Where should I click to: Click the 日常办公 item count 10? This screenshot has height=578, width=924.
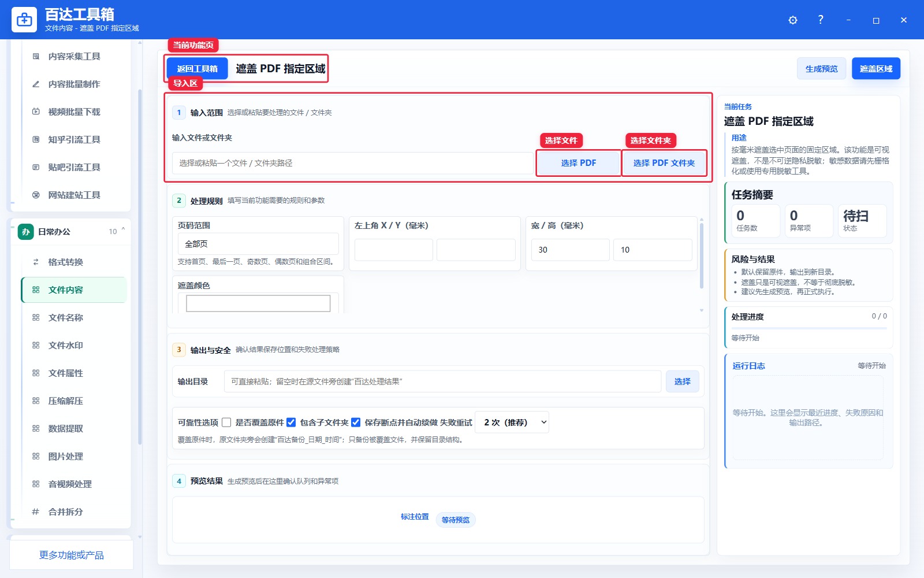113,232
